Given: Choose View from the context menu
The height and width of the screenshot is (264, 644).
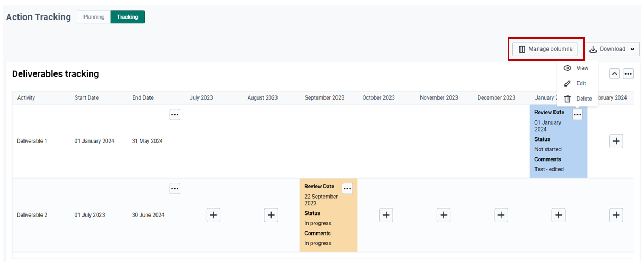Looking at the screenshot, I should pos(577,68).
